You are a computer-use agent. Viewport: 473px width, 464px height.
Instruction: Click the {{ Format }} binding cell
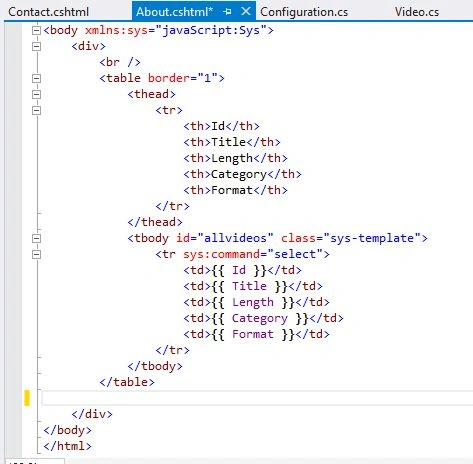point(256,334)
